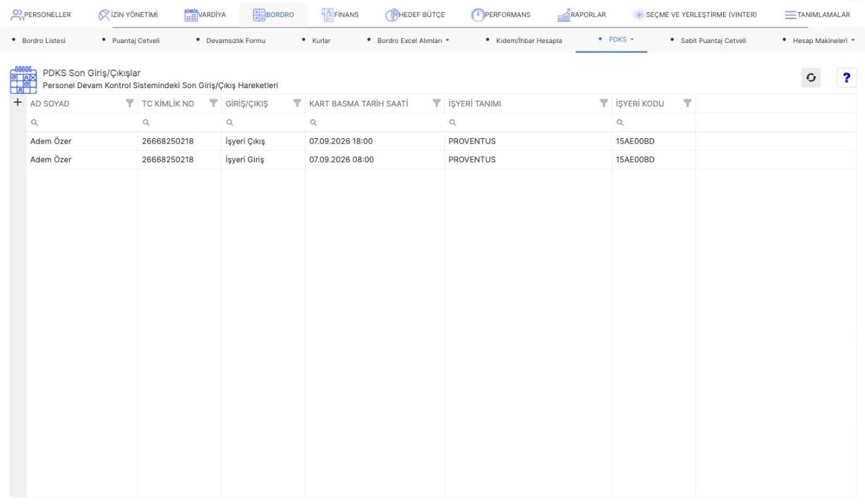Click the 07.09.2026 18:00 timestamp cell

375,141
